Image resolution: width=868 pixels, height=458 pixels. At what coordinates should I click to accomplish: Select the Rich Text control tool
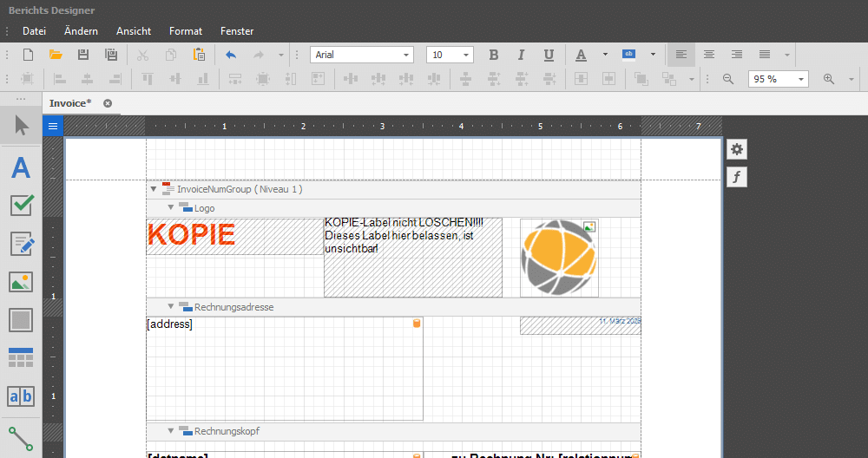coord(21,244)
